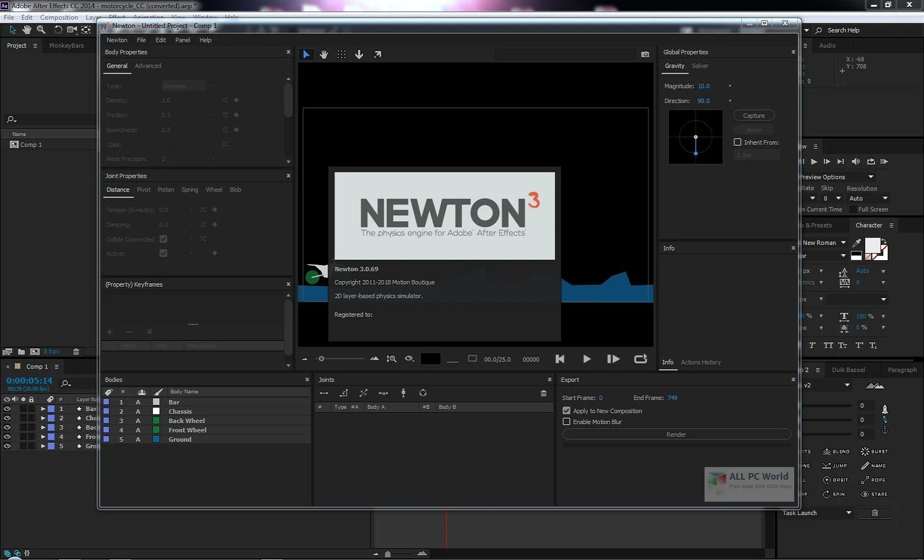Open the After Effects Composition menu
The width and height of the screenshot is (924, 560).
(59, 18)
